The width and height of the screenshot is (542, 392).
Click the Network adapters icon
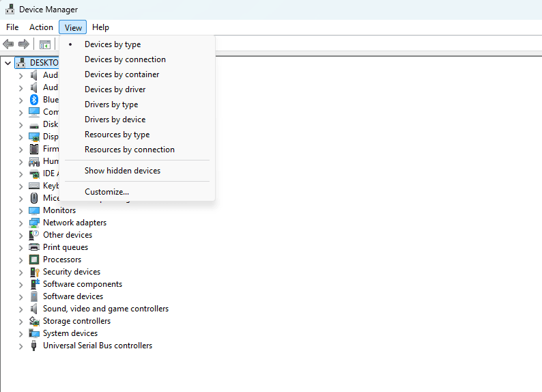click(x=34, y=223)
